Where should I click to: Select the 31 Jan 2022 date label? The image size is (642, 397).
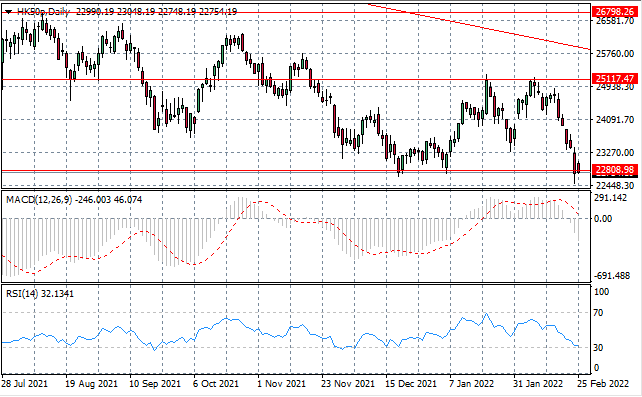(x=538, y=384)
